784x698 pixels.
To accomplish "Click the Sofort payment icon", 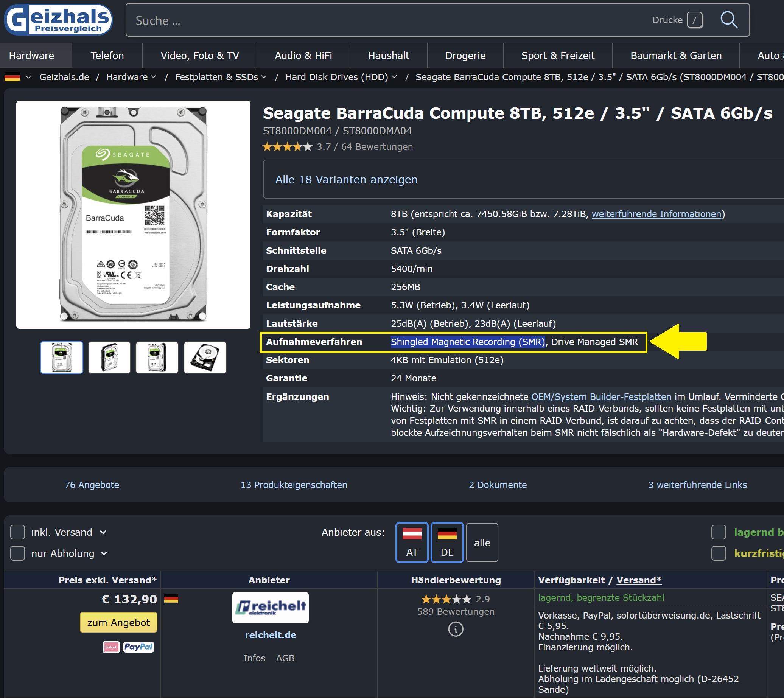I will point(111,647).
